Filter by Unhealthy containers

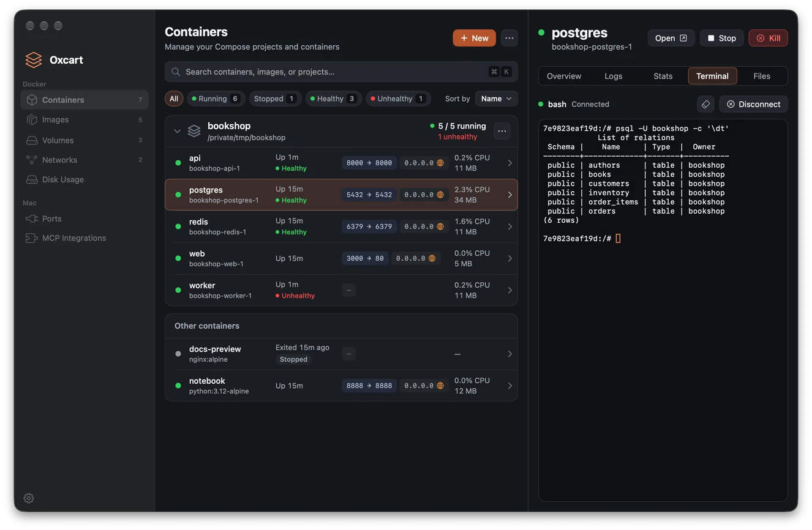(x=398, y=99)
